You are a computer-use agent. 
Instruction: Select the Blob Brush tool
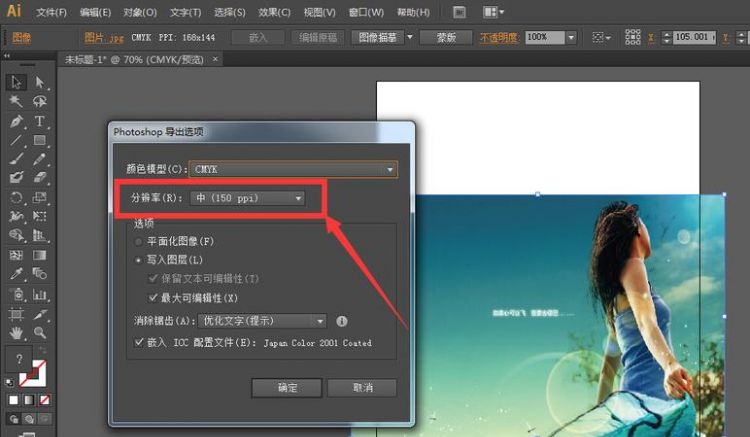click(16, 177)
